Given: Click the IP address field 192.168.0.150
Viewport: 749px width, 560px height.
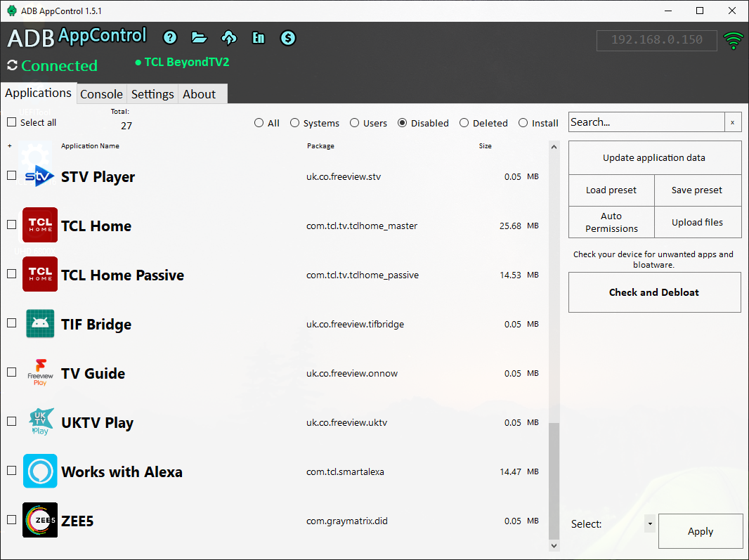Looking at the screenshot, I should pyautogui.click(x=657, y=40).
